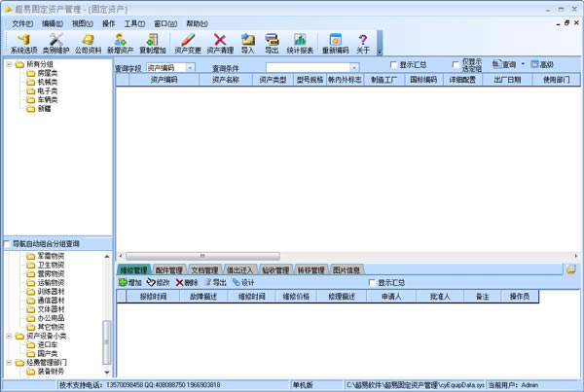
Task: Open 公司资料 toolbar icon
Action: click(88, 44)
